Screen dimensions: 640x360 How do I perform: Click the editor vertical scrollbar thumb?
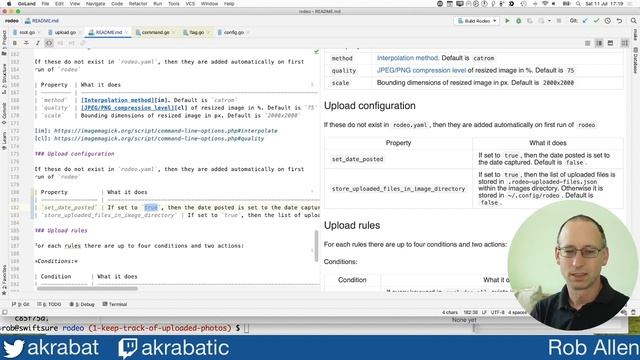point(316,246)
